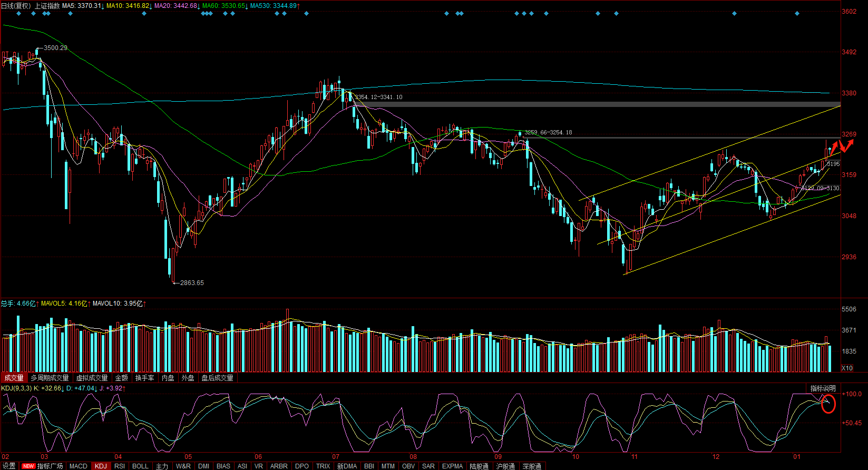The width and height of the screenshot is (868, 470).
Task: Click the first blue diamond event marker
Action: 18,14
